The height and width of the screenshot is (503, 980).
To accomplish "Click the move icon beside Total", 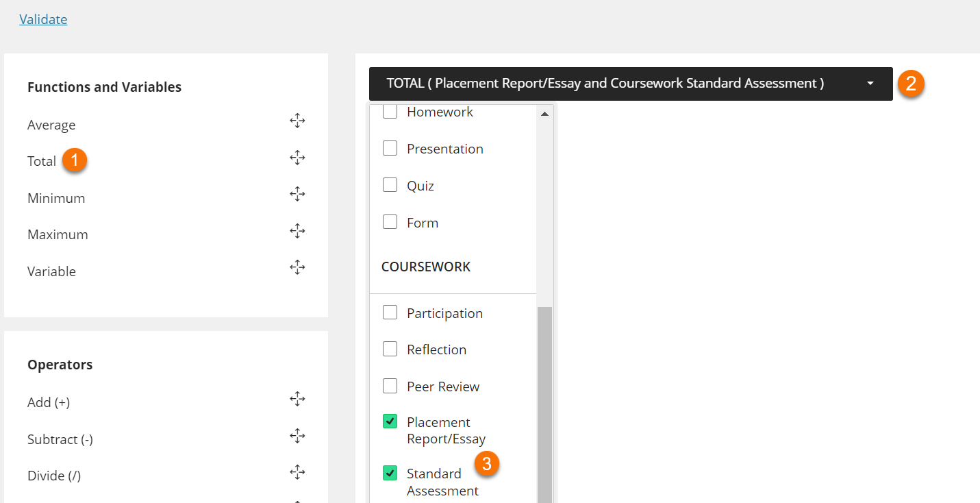I will [297, 157].
